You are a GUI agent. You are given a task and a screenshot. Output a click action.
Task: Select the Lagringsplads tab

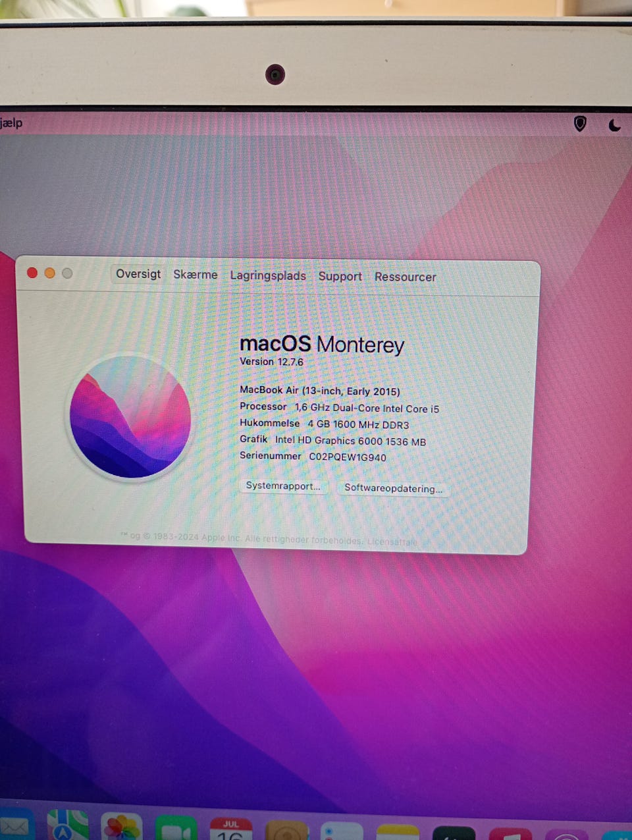(x=268, y=275)
